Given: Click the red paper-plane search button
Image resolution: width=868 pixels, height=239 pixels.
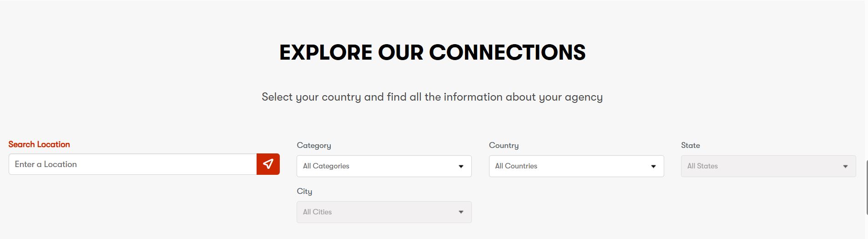Looking at the screenshot, I should point(268,164).
